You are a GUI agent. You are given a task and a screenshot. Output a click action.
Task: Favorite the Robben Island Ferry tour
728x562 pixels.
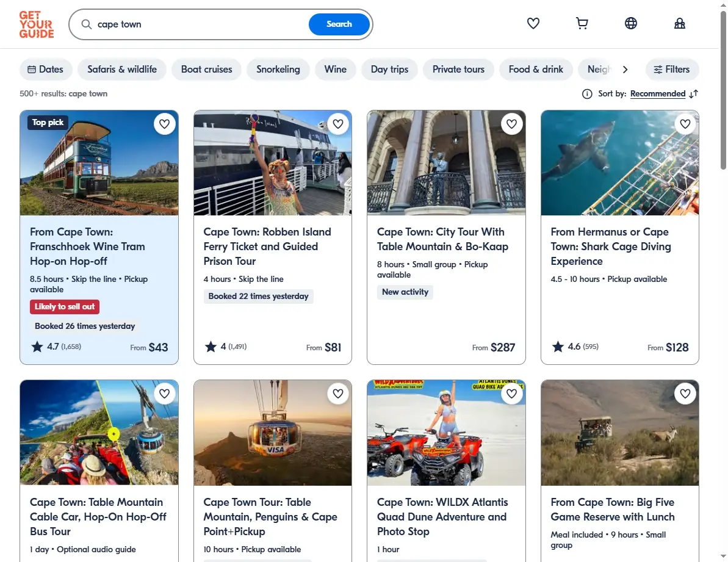(338, 124)
